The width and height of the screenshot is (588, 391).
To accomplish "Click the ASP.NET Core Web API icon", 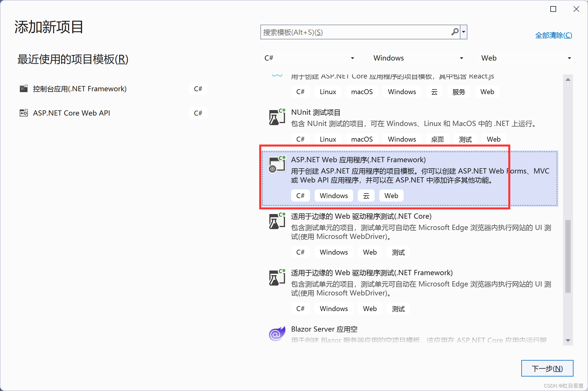I will click(x=24, y=113).
